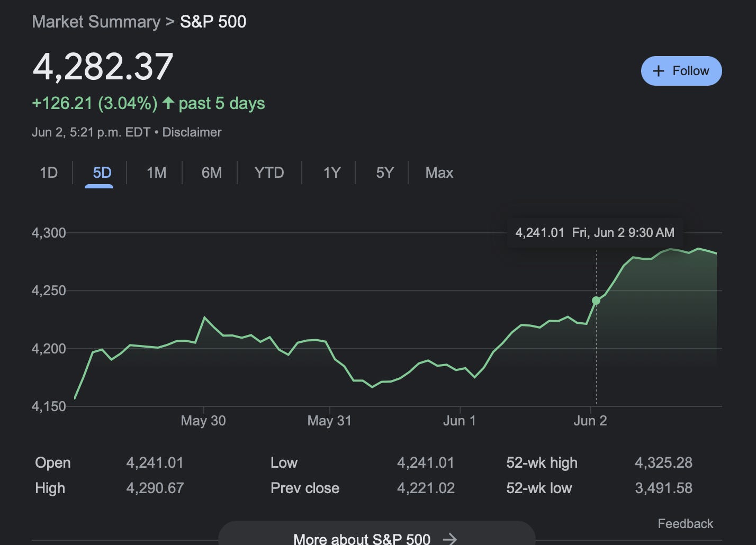Click the High value 4,290.67
The height and width of the screenshot is (545, 756).
155,488
